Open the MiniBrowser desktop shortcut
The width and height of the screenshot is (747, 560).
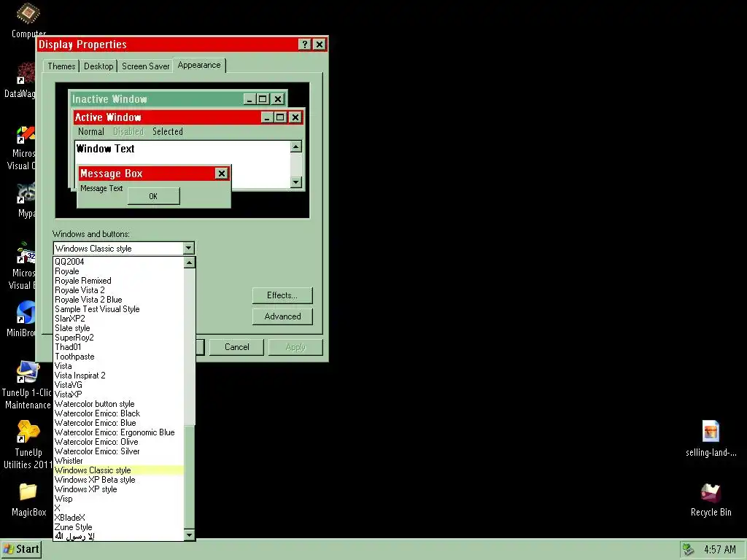26,313
